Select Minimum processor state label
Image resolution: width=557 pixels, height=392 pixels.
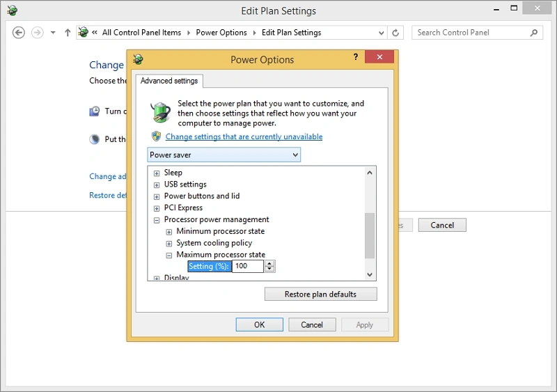click(221, 231)
